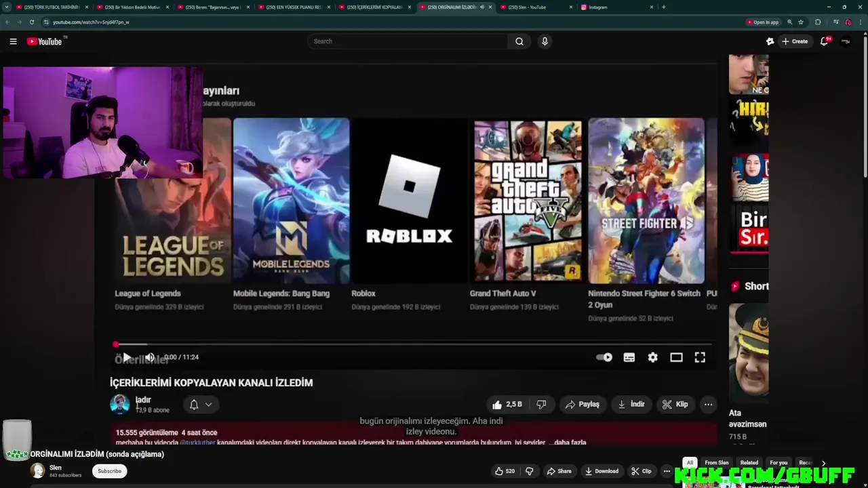The image size is (868, 488).
Task: Reload the page in browser
Action: click(31, 22)
